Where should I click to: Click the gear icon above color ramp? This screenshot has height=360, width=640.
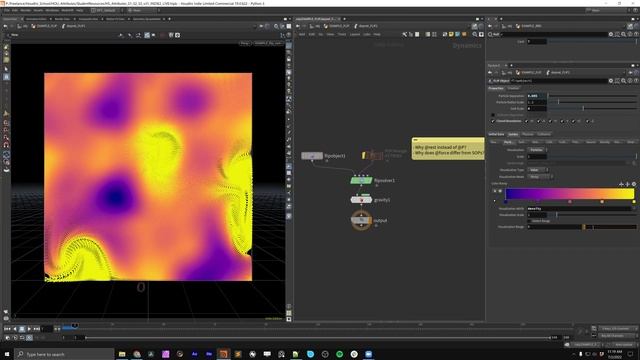point(634,184)
